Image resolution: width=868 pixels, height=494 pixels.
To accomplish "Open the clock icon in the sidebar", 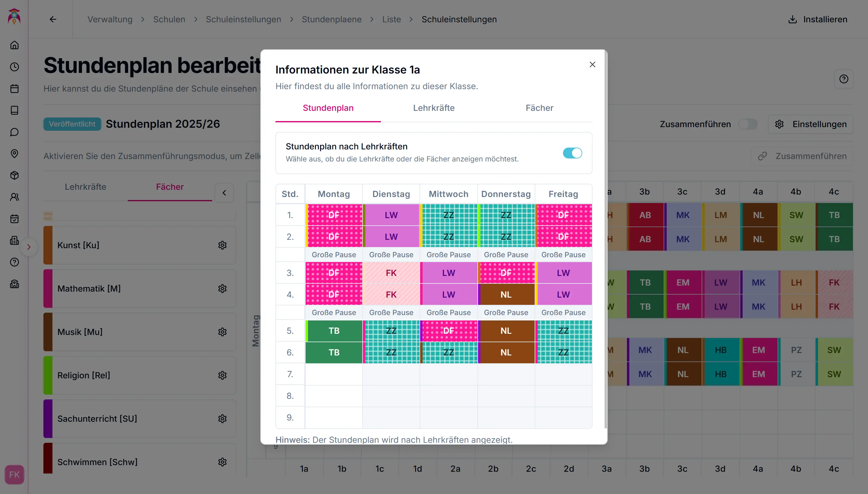I will click(14, 67).
